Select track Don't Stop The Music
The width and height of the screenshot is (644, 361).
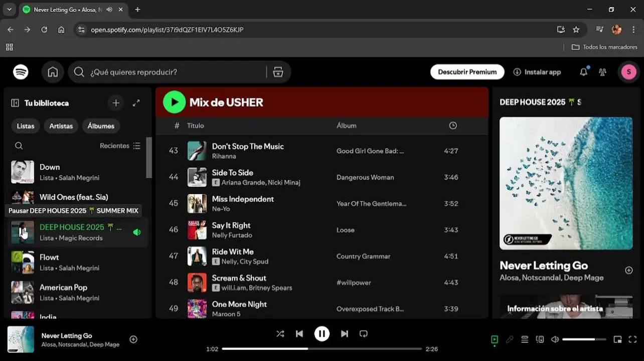[248, 146]
